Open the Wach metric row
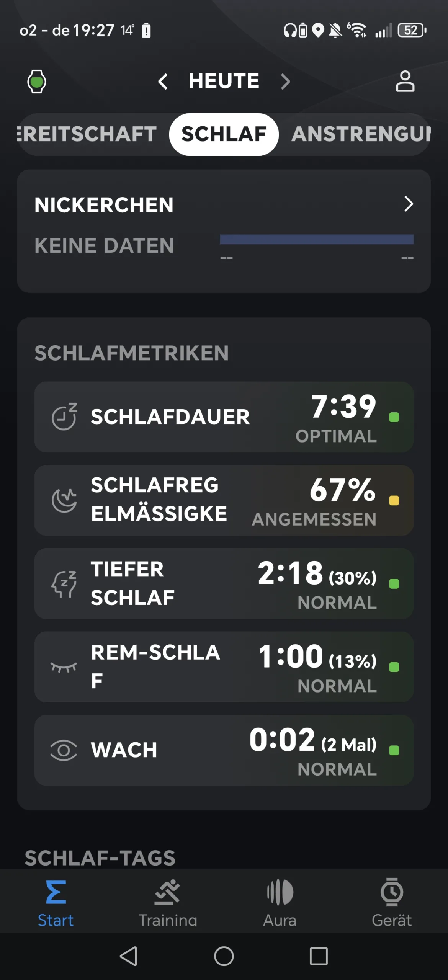Image resolution: width=448 pixels, height=980 pixels. click(x=224, y=750)
